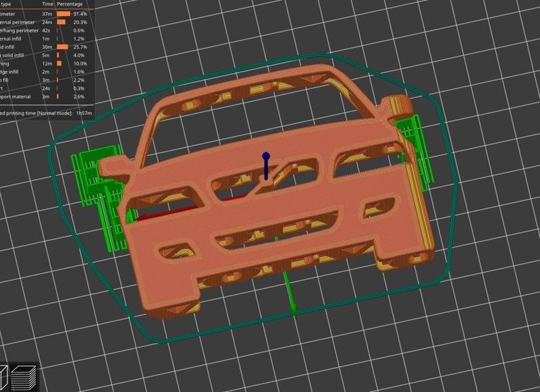
Task: Click the blue Z axis gizmo handle
Action: tap(266, 157)
